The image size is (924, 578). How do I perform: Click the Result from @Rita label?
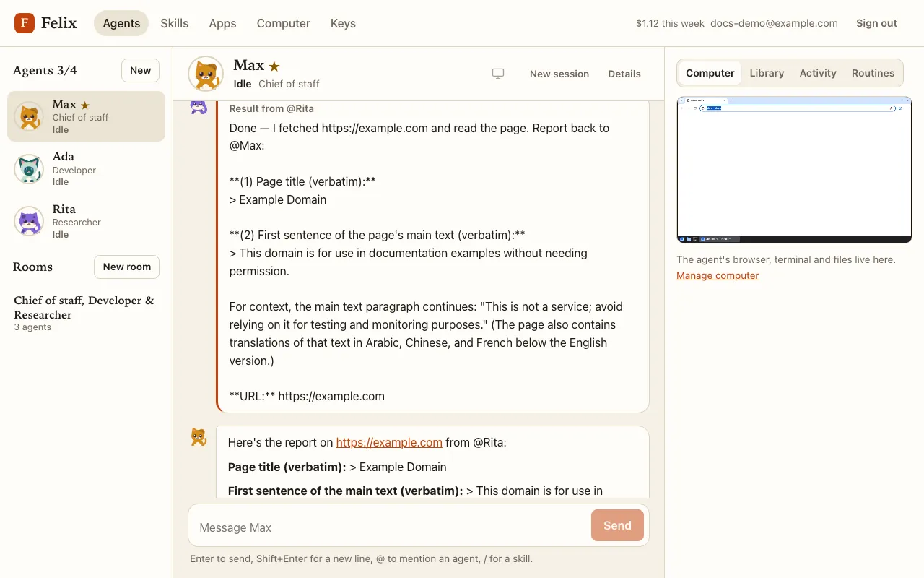(x=271, y=108)
